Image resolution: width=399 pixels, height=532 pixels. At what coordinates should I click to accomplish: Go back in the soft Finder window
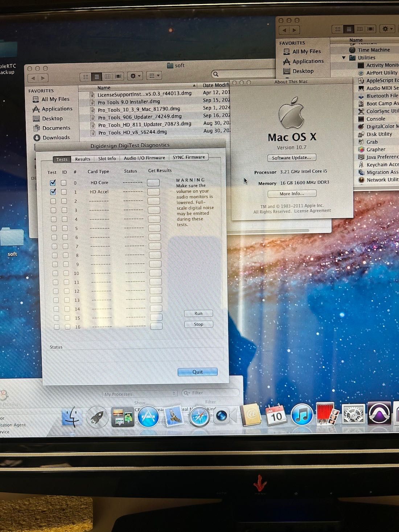click(33, 78)
